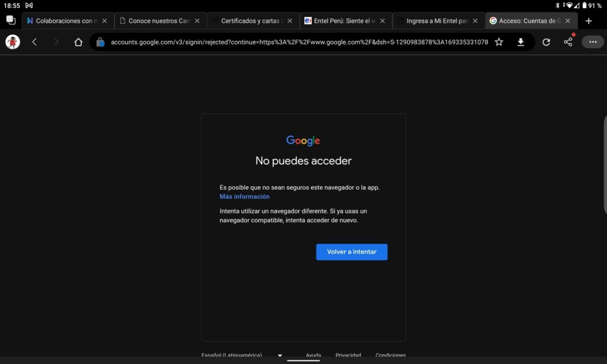This screenshot has height=364, width=607.
Task: Open the home page with the home icon
Action: 78,41
